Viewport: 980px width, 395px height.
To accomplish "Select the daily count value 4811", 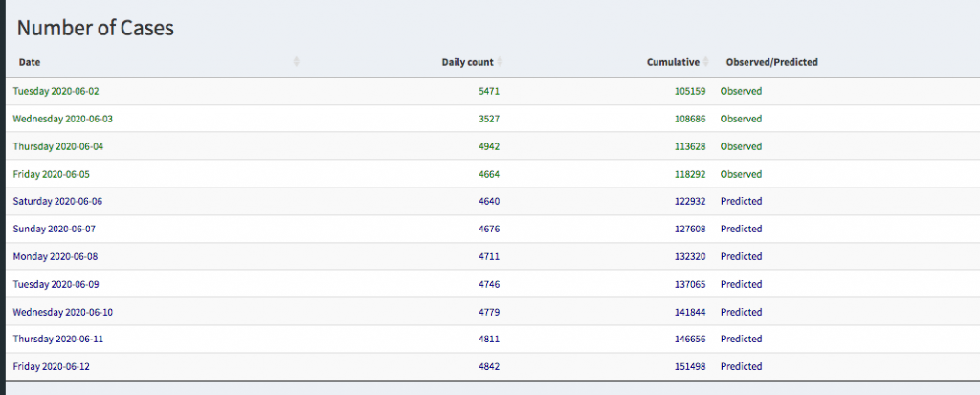I will [x=488, y=340].
